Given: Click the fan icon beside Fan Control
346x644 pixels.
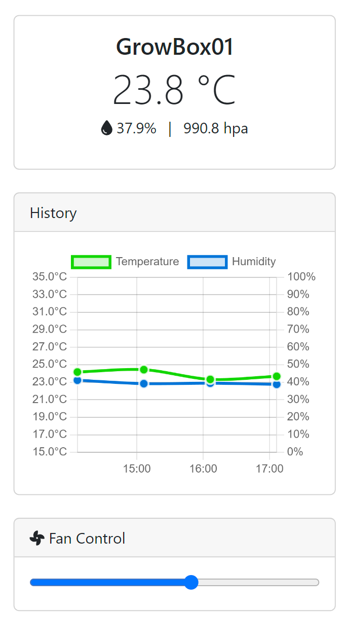Looking at the screenshot, I should click(x=37, y=538).
